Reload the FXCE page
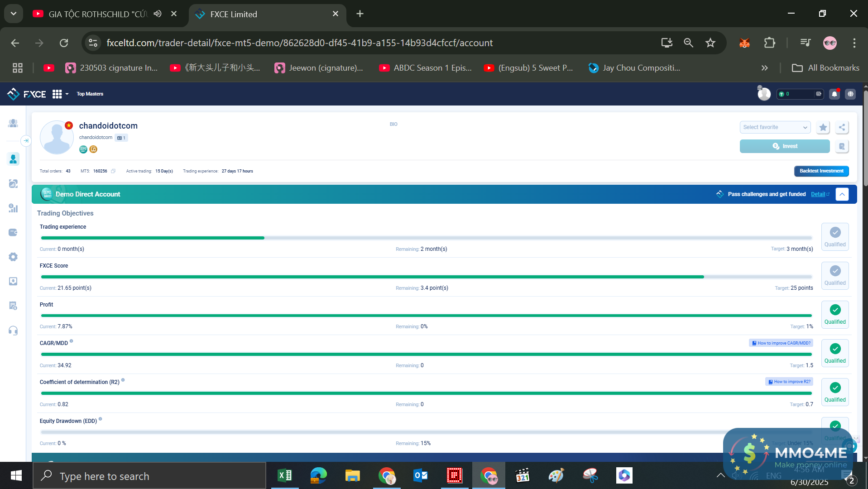Screen dimensions: 868x489 pyautogui.click(x=64, y=43)
